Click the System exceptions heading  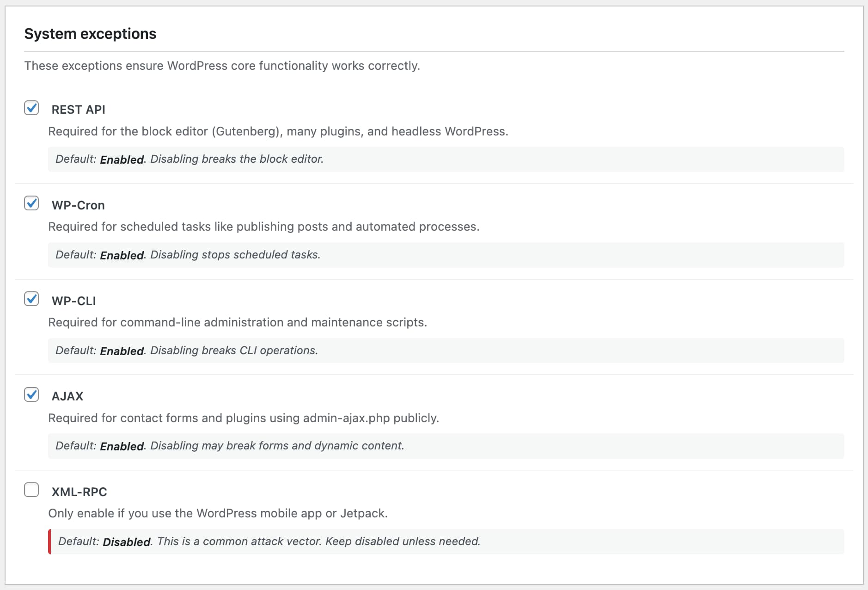click(x=90, y=34)
